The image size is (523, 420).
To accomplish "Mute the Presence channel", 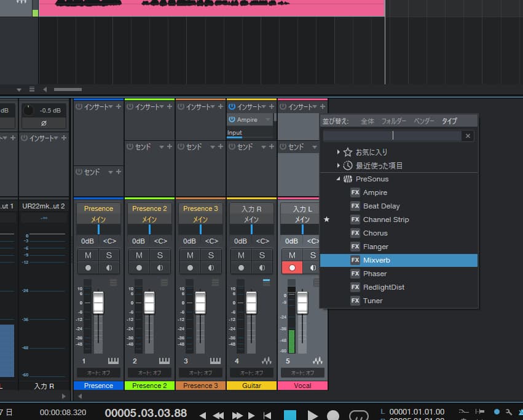I will tap(87, 254).
